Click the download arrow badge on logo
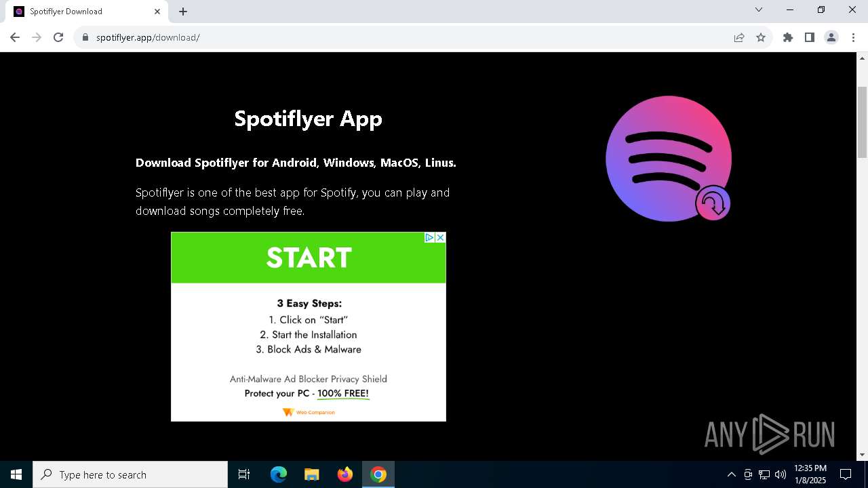Viewport: 868px width, 488px height. click(713, 203)
